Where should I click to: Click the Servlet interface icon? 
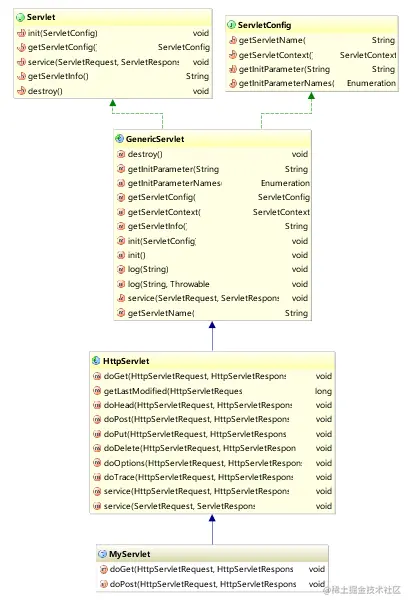(x=21, y=17)
